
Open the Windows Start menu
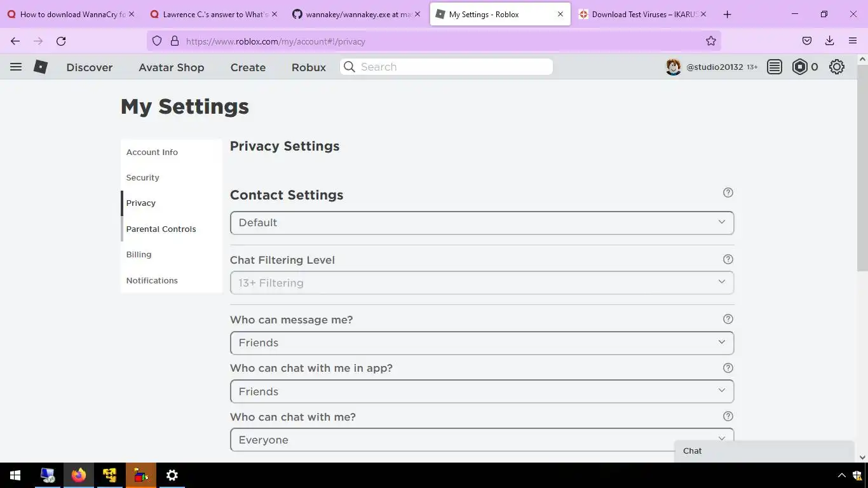tap(15, 475)
